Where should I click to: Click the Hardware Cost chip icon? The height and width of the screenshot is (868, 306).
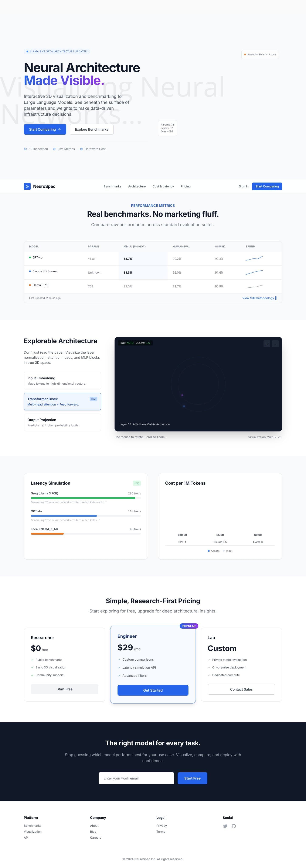pos(81,149)
